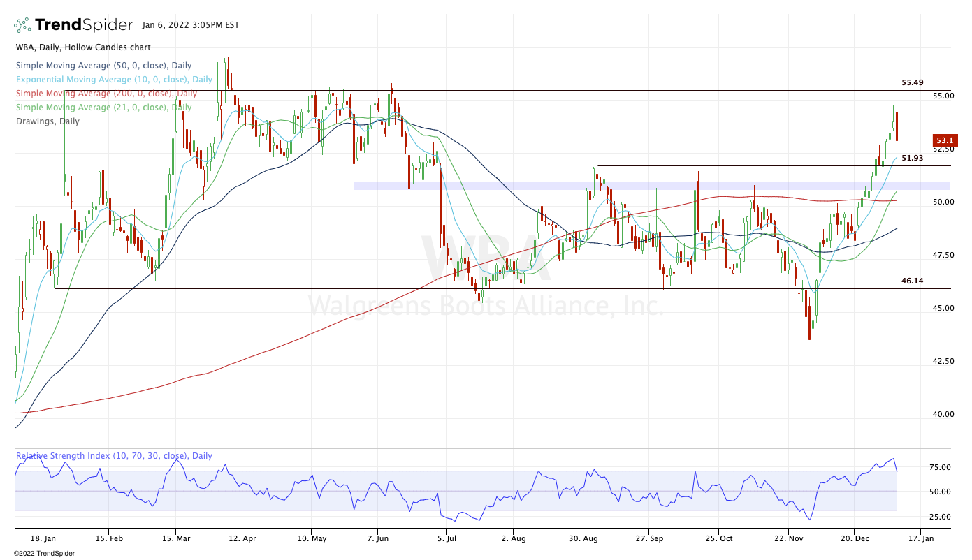Screen dimensions: 972x560
Task: Select the Jan 6, 2022 3:05PM EST timestamp
Action: [x=190, y=25]
